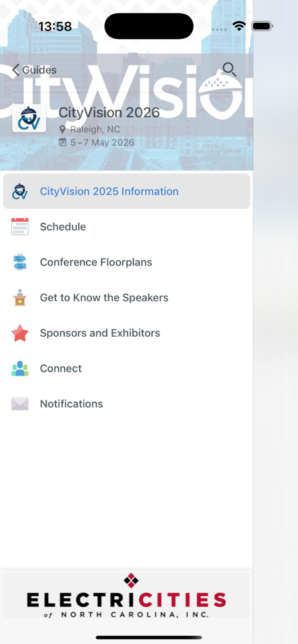Tap the Guides back label
Image resolution: width=298 pixels, height=644 pixels.
[39, 70]
